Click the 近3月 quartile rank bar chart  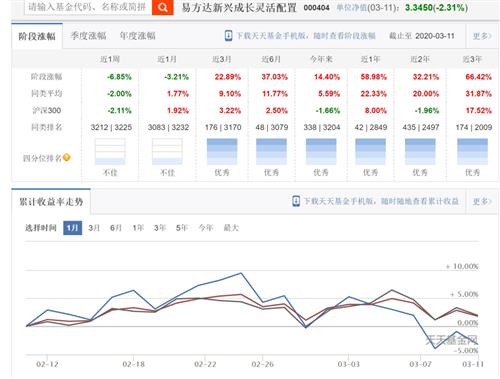click(x=222, y=152)
